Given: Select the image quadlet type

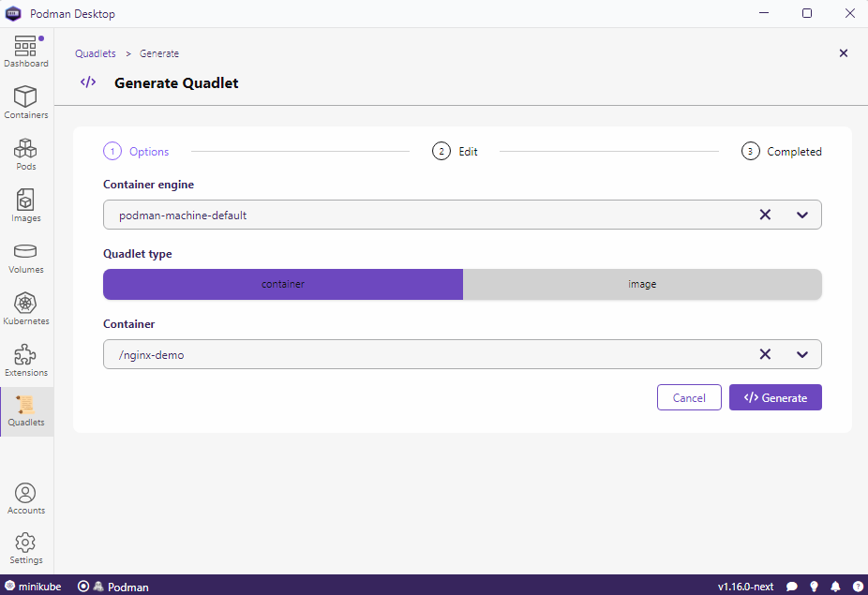Looking at the screenshot, I should click(643, 284).
